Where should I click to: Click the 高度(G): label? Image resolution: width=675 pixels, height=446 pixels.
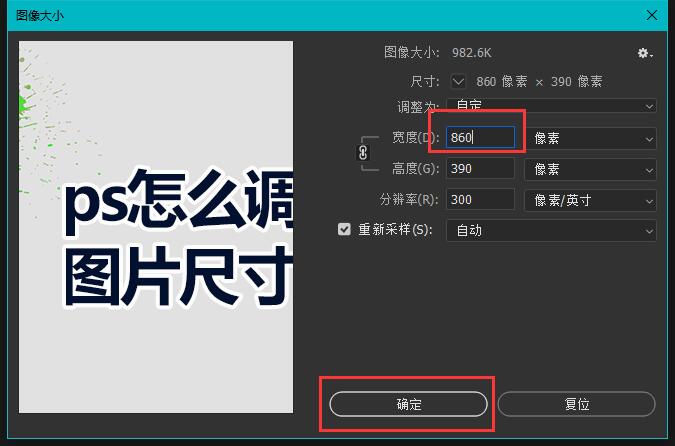click(415, 169)
